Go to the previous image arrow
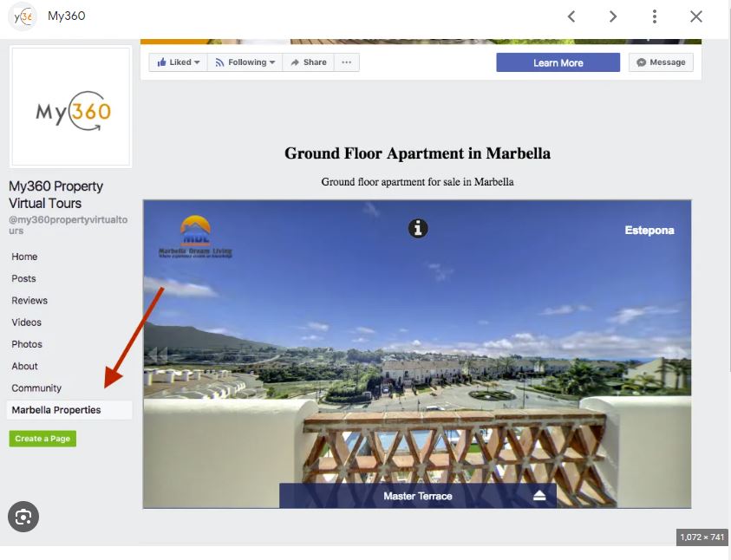Image resolution: width=731 pixels, height=560 pixels. pos(571,16)
